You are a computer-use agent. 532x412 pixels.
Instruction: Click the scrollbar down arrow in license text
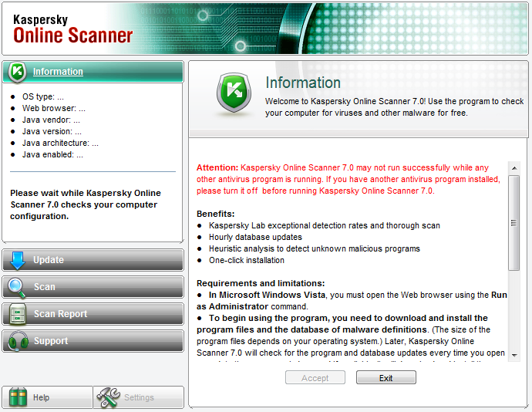[x=514, y=355]
